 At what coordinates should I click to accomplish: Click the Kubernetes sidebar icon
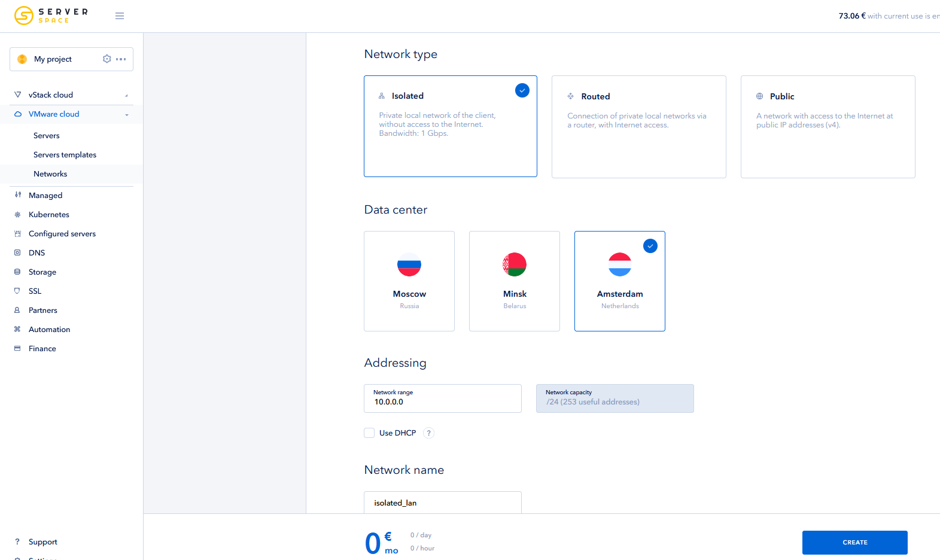[17, 215]
